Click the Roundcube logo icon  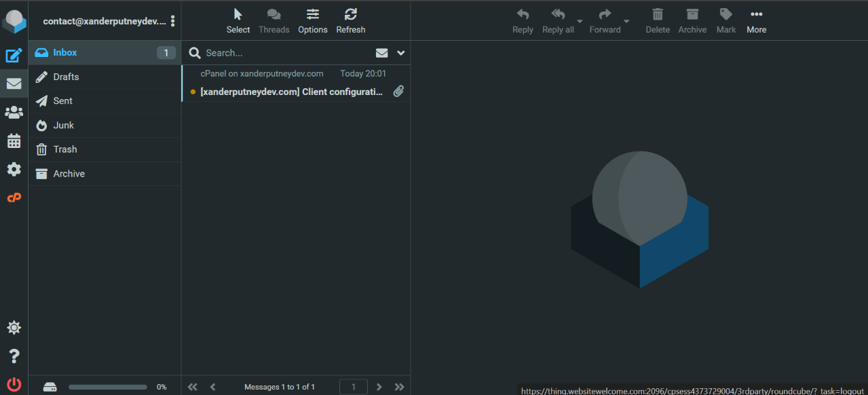[x=14, y=21]
